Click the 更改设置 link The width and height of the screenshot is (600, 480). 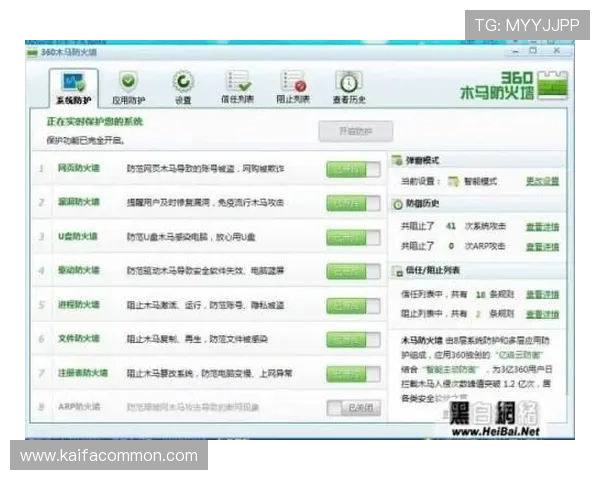coord(542,181)
